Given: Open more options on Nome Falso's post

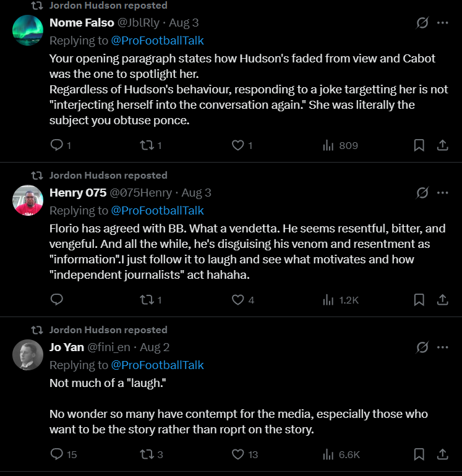Looking at the screenshot, I should (x=443, y=23).
